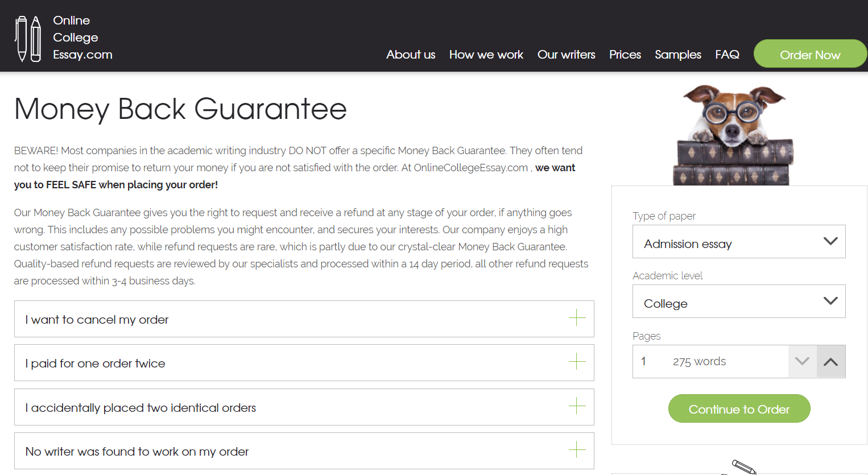
Task: Click the Money Back Guarantee heading
Action: (x=180, y=109)
